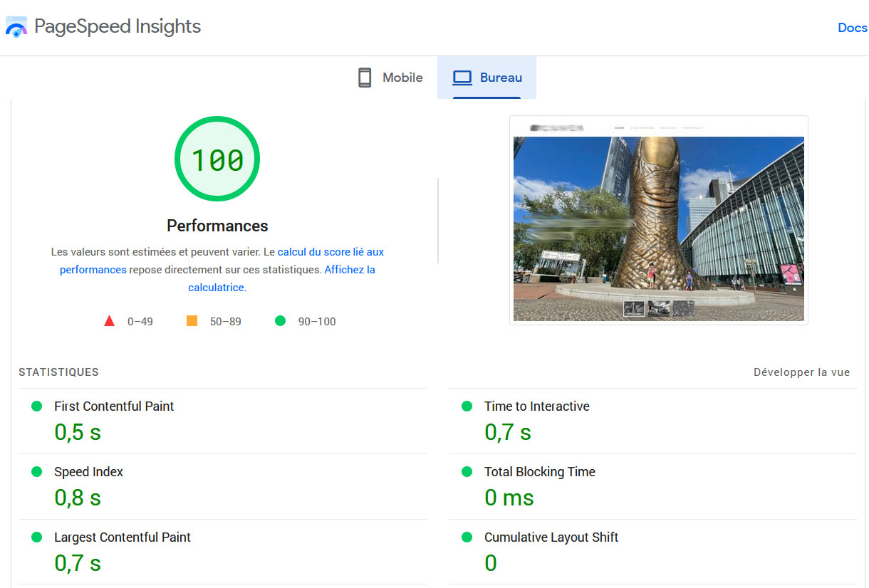Click the orange square 50–89 legend icon
The width and height of the screenshot is (869, 588).
(x=192, y=321)
